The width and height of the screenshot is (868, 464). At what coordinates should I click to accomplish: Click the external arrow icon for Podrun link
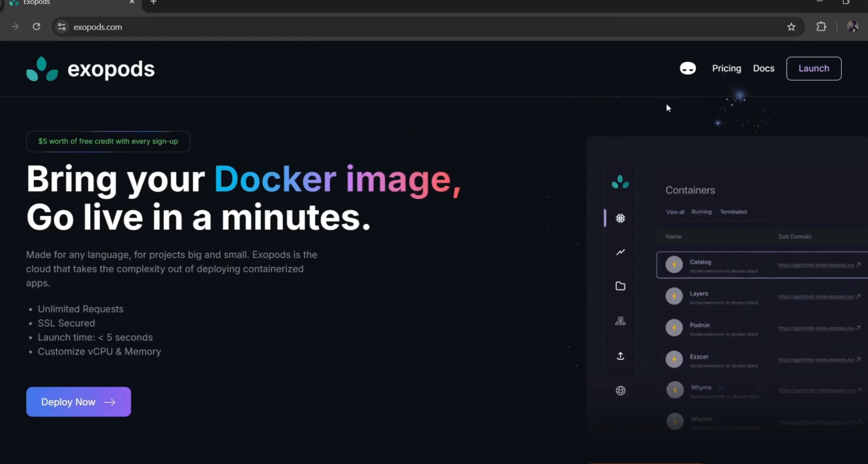click(x=858, y=328)
